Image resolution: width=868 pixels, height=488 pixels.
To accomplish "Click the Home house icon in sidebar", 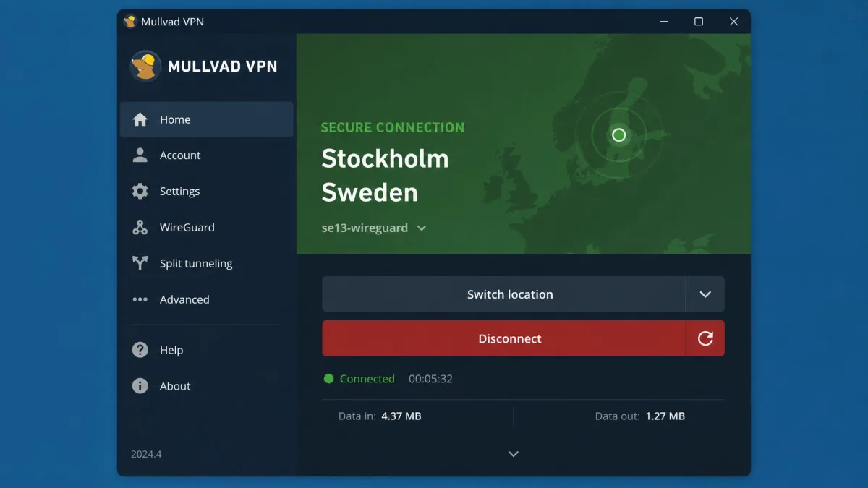I will tap(140, 119).
